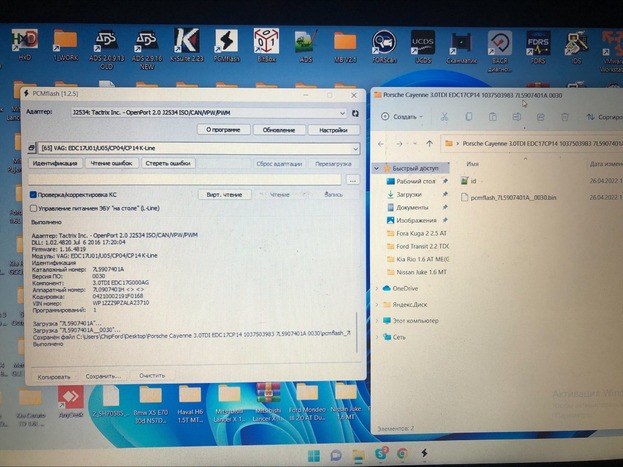Select the pcmflash_7L5907401A__0030.bin file
This screenshot has height=467, width=623.
click(513, 198)
